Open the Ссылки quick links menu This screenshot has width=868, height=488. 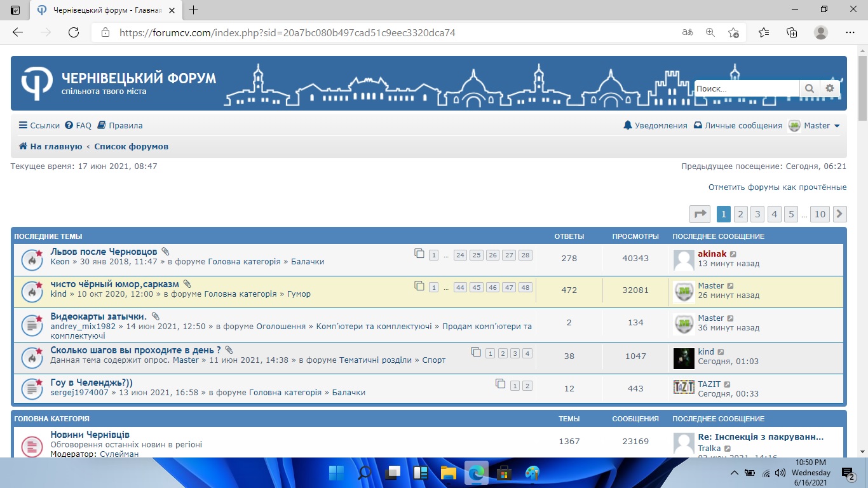coord(39,126)
